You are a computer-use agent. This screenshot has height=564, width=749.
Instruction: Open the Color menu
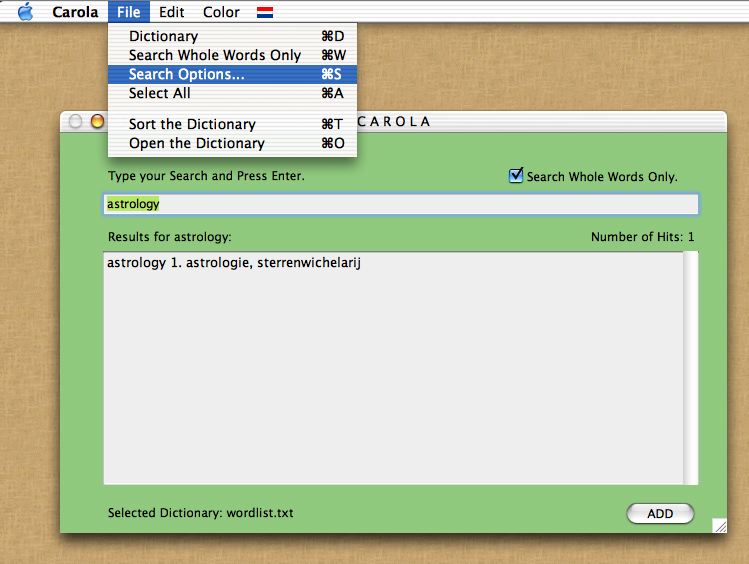(x=221, y=12)
